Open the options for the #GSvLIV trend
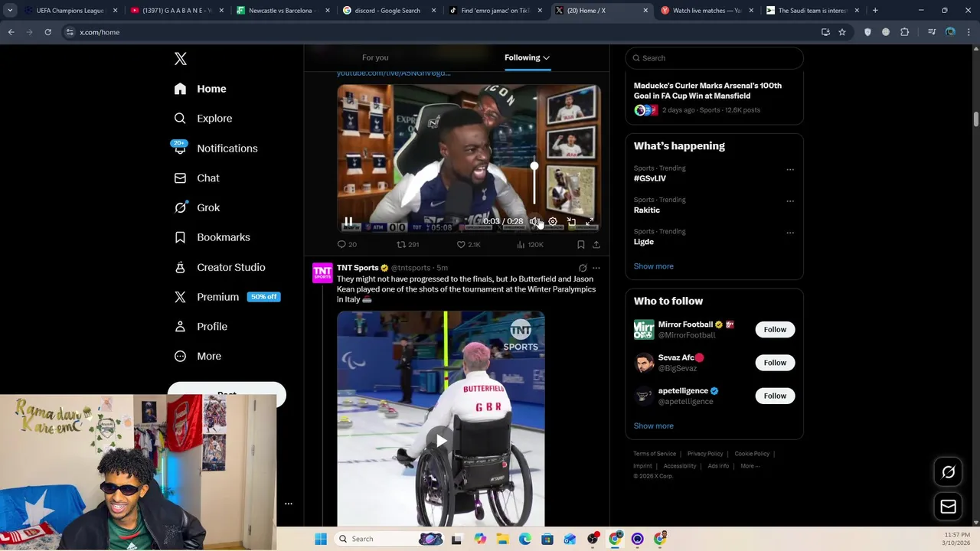The image size is (980, 551). [790, 170]
